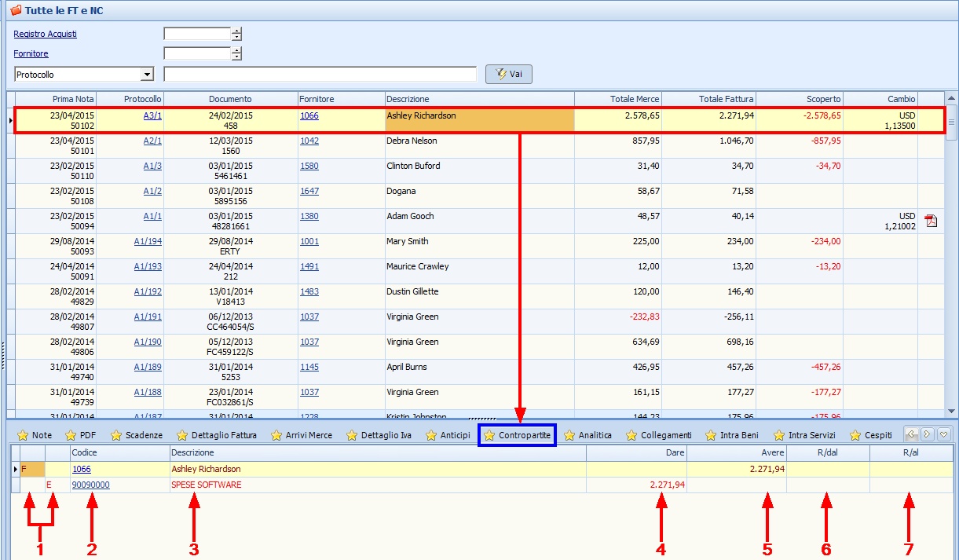Click the star icon on the Note tab
The width and height of the screenshot is (959, 560).
tap(22, 435)
